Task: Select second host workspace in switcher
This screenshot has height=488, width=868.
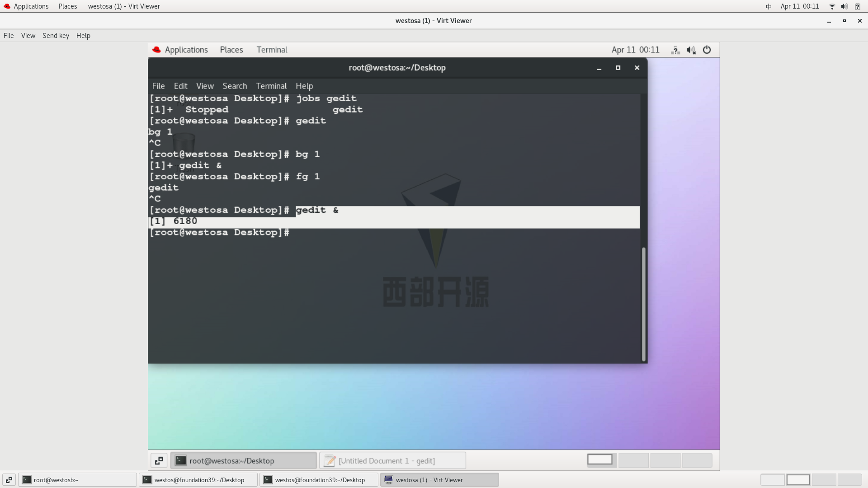Action: [x=798, y=480]
